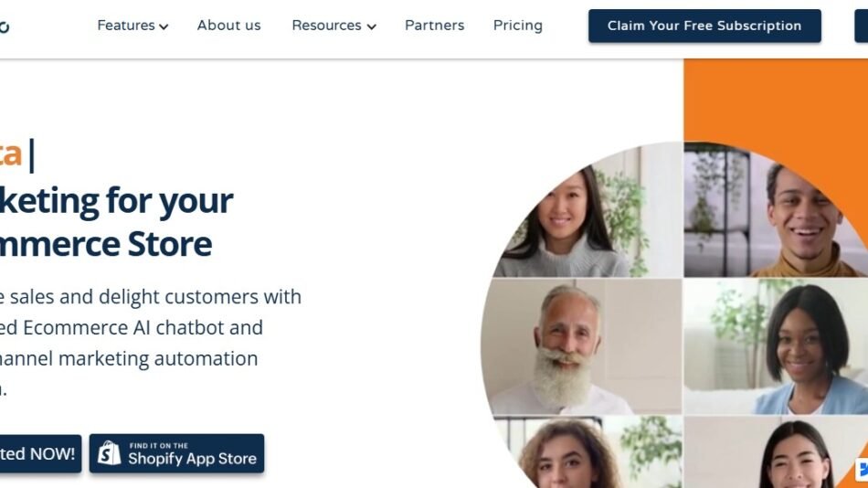Click the partial logo at top-left
The image size is (868, 488).
click(x=5, y=27)
